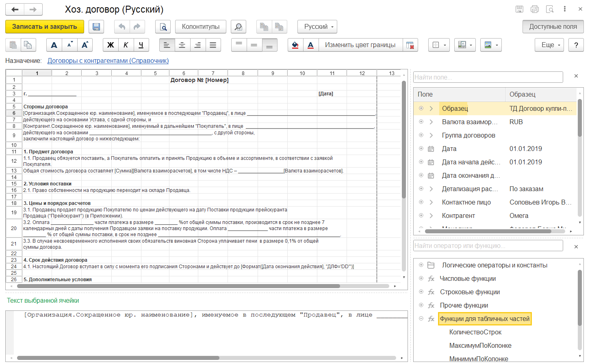Image resolution: width=592 pixels, height=364 pixels.
Task: Open Договоры с контрагентами link
Action: point(108,61)
